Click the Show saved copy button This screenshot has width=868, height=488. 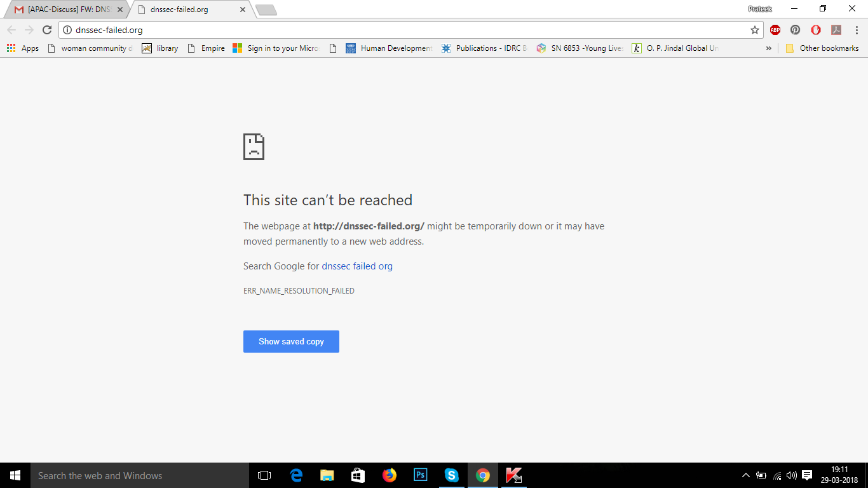(x=291, y=341)
